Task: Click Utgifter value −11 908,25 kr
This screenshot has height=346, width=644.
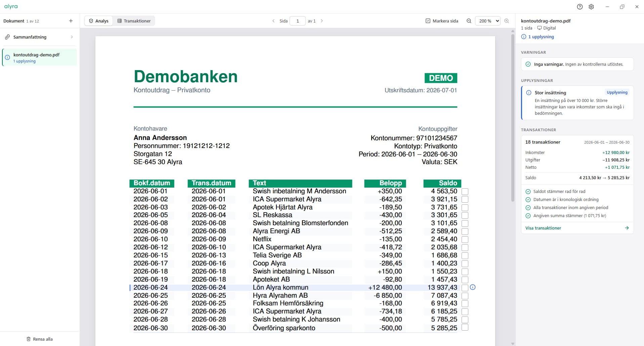Action: [x=616, y=160]
